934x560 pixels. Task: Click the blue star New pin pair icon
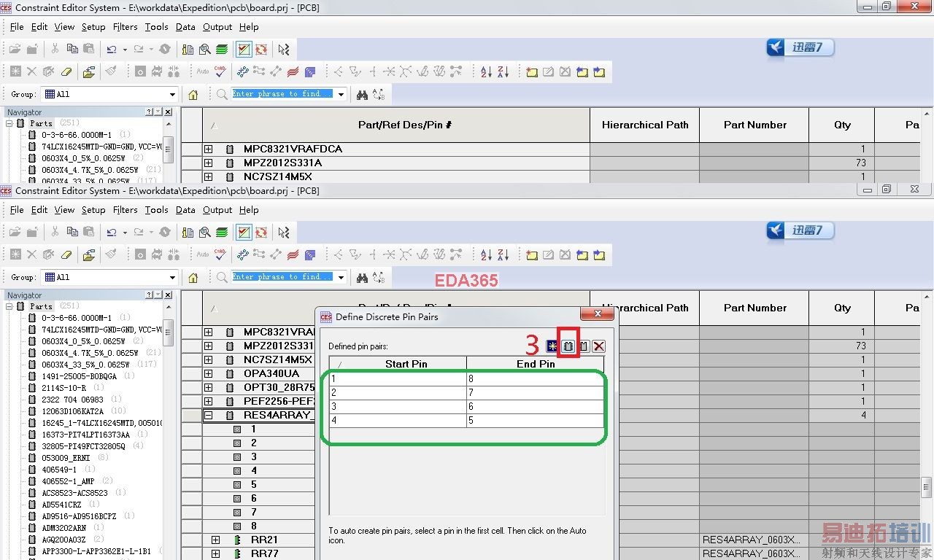click(552, 346)
